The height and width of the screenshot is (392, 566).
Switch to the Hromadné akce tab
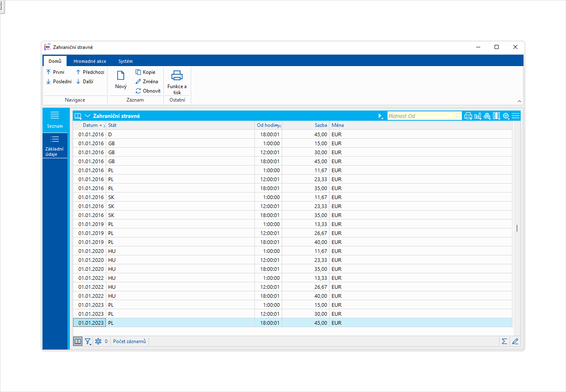90,61
